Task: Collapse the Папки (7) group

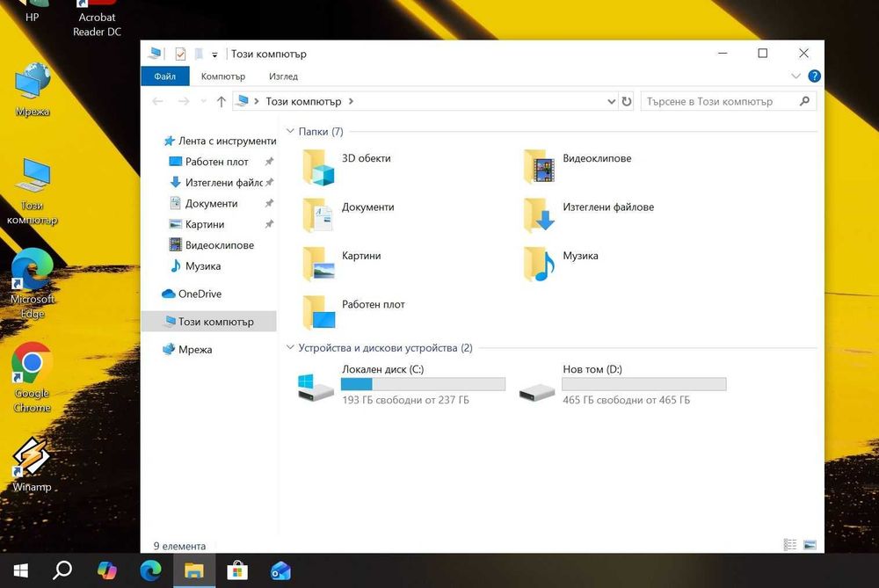Action: click(x=290, y=131)
